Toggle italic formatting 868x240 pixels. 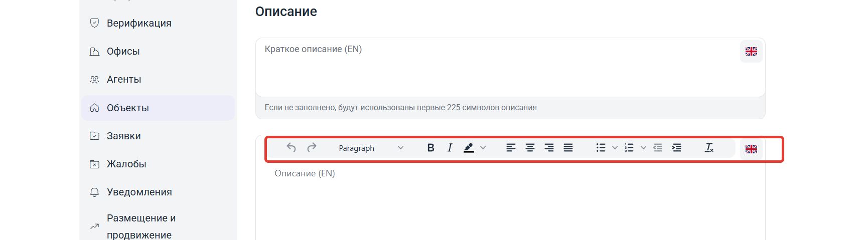click(450, 148)
